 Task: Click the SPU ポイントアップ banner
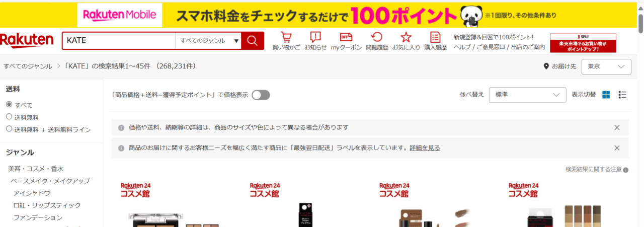(x=583, y=43)
